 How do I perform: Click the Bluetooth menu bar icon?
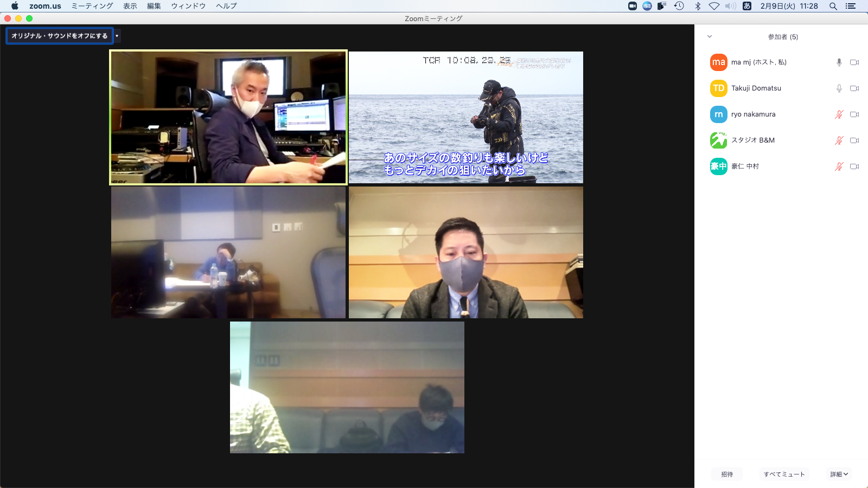[x=698, y=6]
